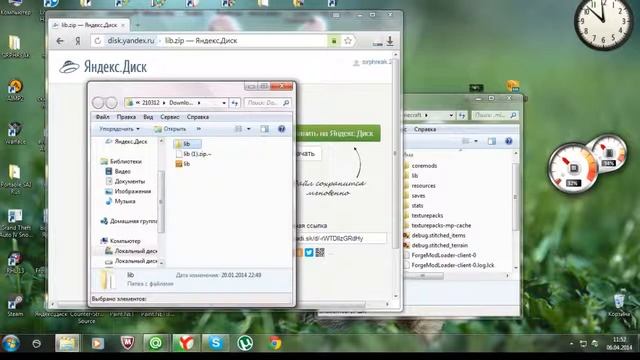Select Домашняя группа in the navigation pane
Screen dimensions: 640x360
[129, 221]
